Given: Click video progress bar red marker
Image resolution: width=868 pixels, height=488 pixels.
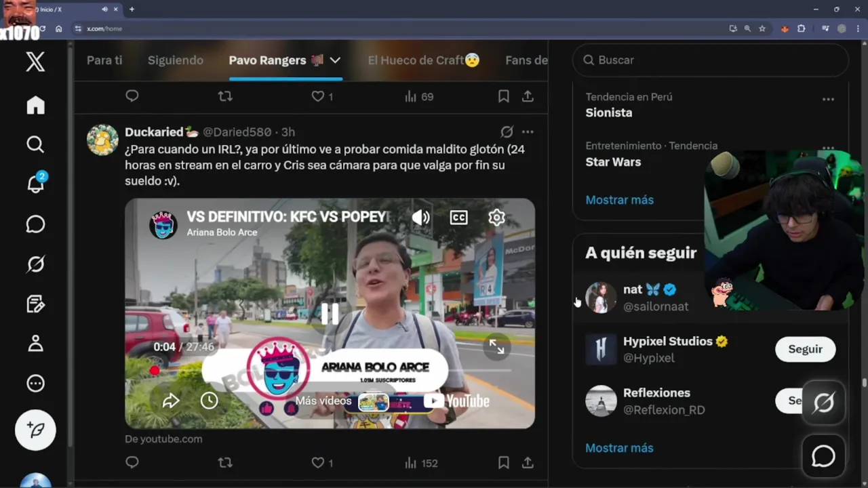Looking at the screenshot, I should [x=155, y=370].
